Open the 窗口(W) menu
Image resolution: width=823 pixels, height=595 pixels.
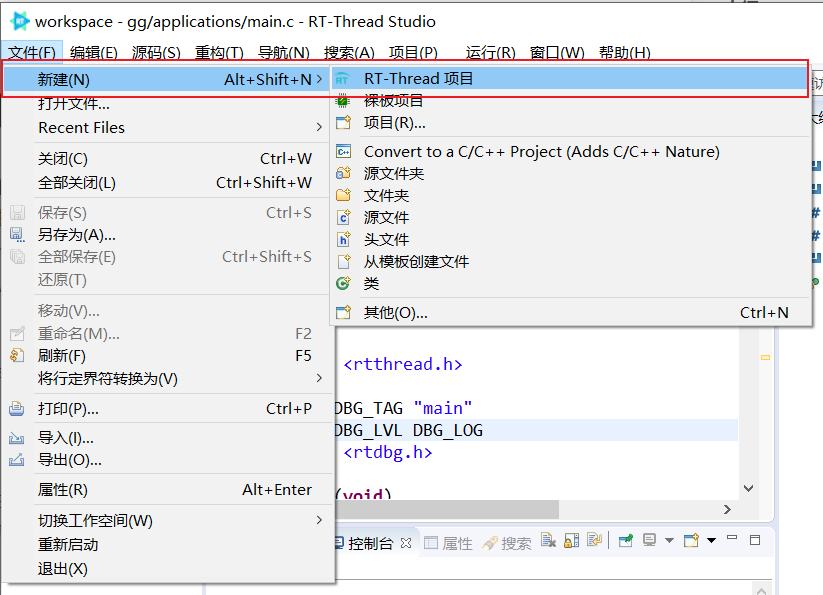557,52
